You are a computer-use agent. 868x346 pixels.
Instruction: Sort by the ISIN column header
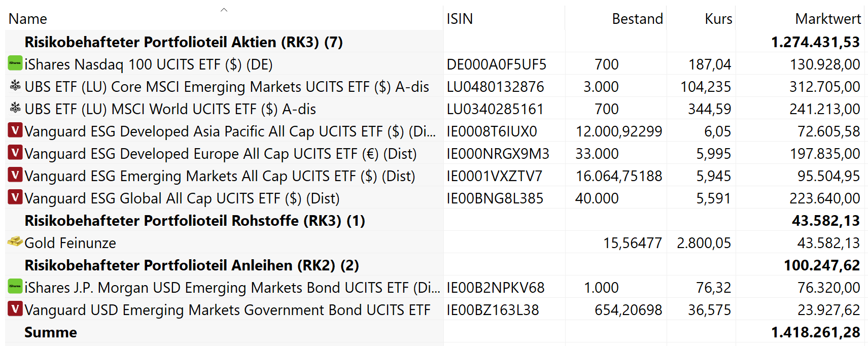click(x=460, y=19)
